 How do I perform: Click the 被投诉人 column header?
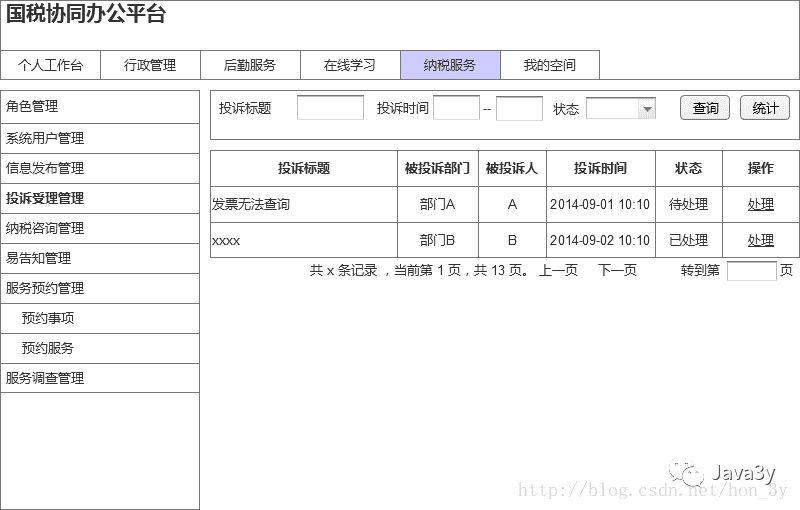[512, 168]
